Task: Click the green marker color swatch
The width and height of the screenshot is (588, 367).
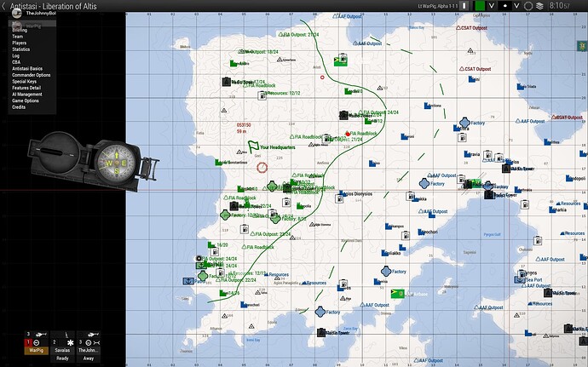Action: 480,6
